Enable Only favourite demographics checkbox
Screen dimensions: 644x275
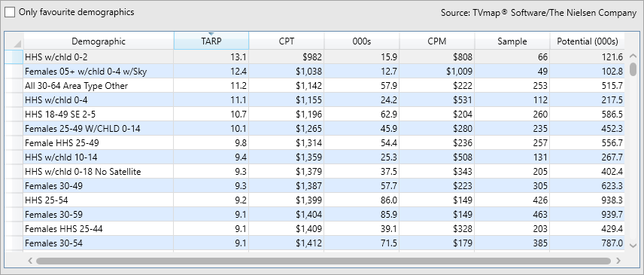[10, 12]
